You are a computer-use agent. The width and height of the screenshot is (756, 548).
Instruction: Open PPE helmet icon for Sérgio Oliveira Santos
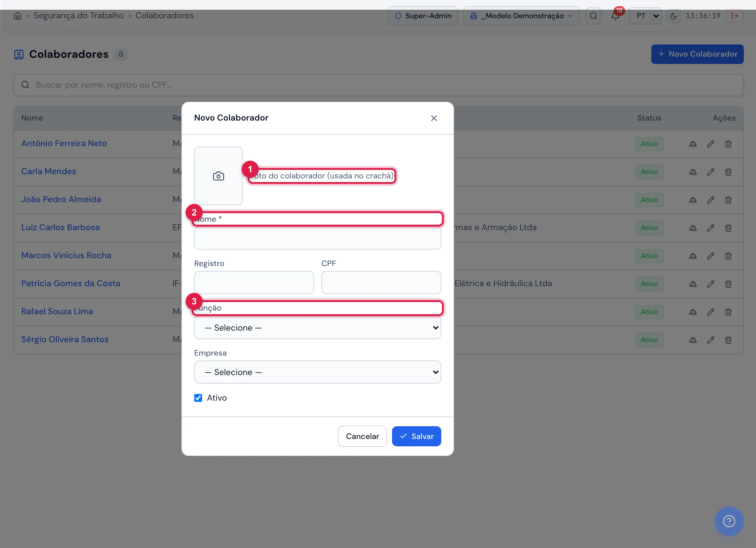(693, 340)
